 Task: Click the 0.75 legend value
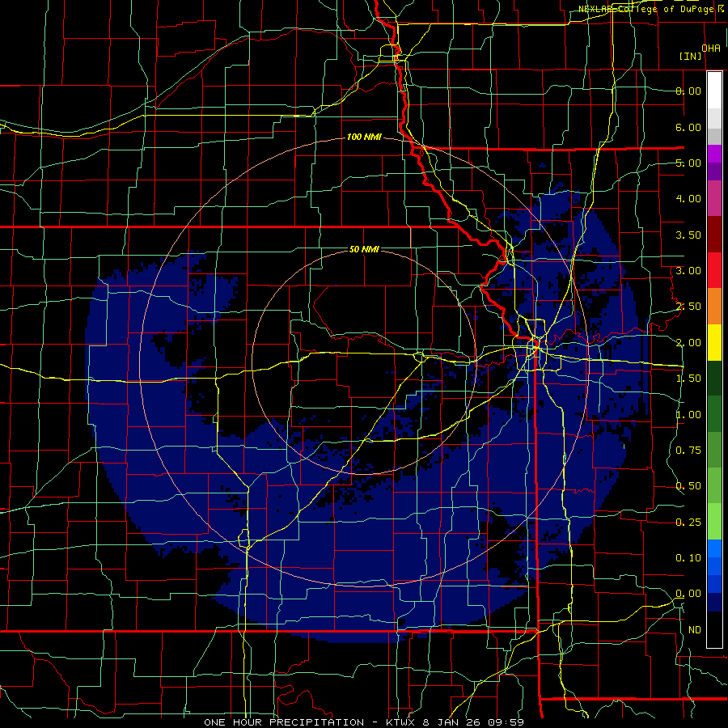tap(688, 451)
